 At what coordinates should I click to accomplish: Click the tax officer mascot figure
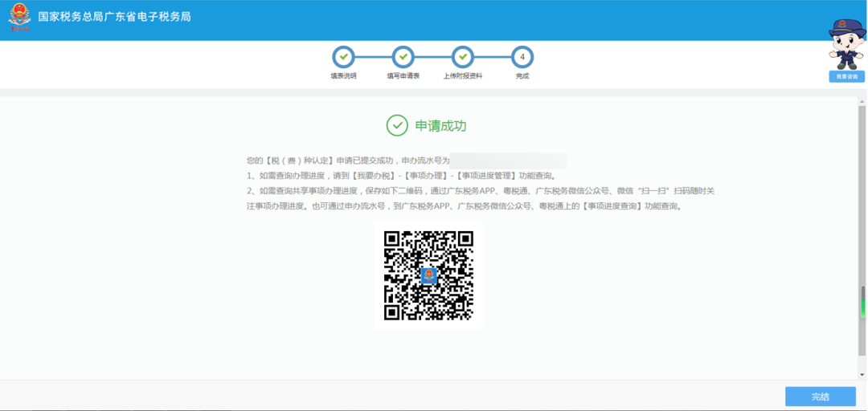[x=846, y=44]
